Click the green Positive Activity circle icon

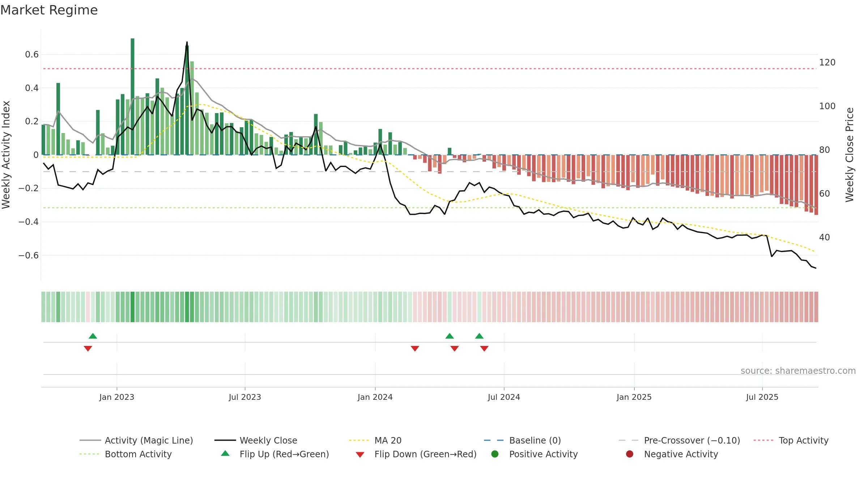tap(495, 454)
